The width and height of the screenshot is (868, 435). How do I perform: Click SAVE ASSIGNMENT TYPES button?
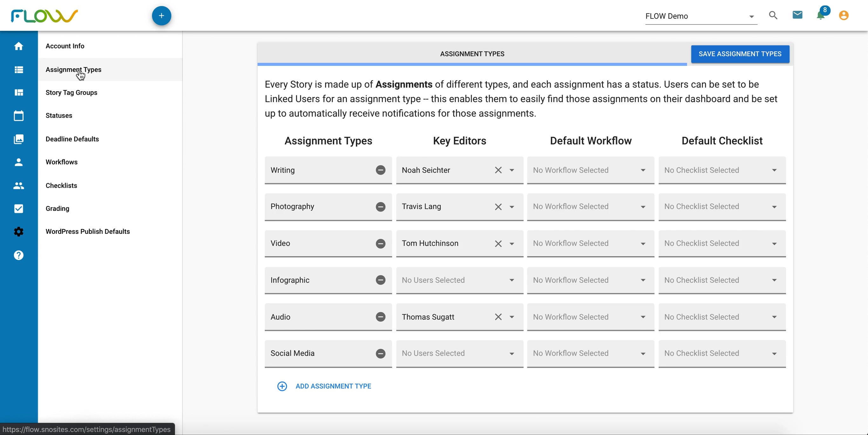coord(740,54)
